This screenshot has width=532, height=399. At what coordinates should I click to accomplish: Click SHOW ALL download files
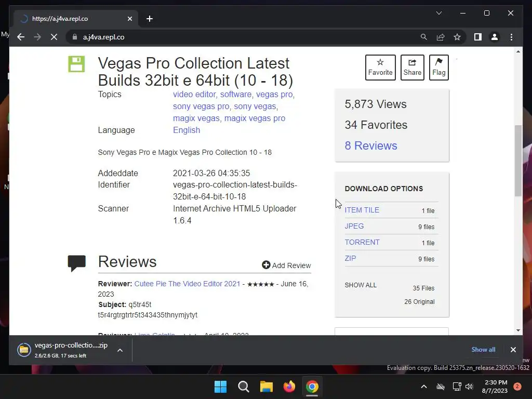361,285
